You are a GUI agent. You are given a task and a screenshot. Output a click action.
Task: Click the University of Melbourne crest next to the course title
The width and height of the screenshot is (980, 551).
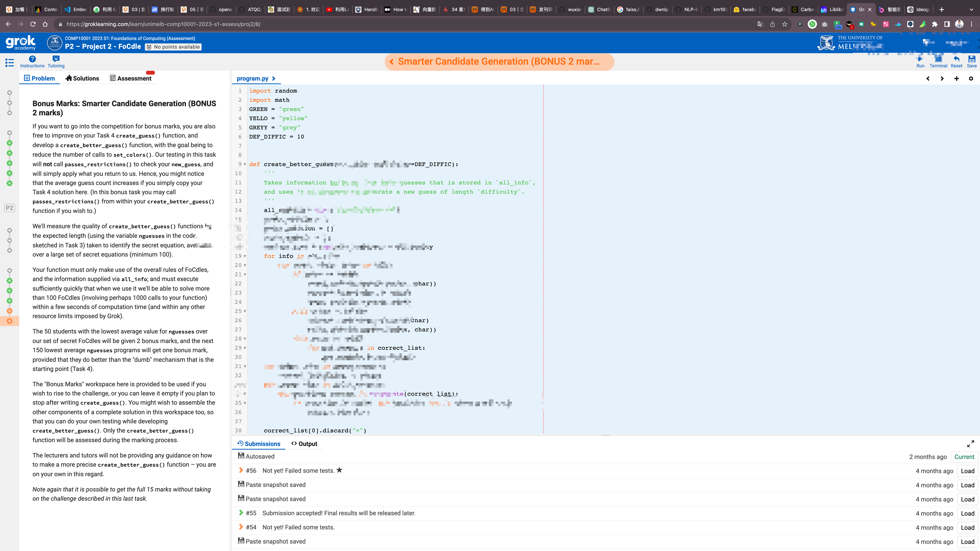pyautogui.click(x=54, y=43)
